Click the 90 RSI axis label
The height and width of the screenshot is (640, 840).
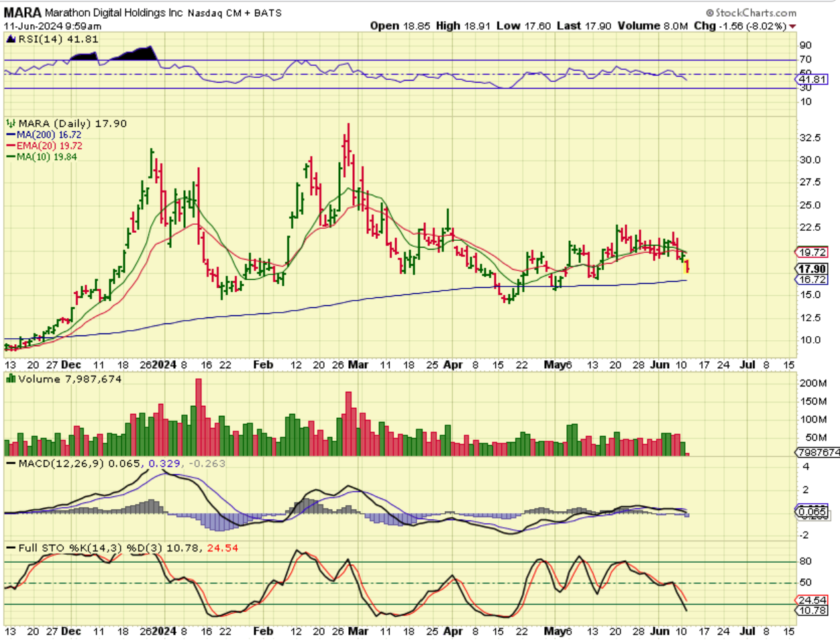pyautogui.click(x=806, y=45)
